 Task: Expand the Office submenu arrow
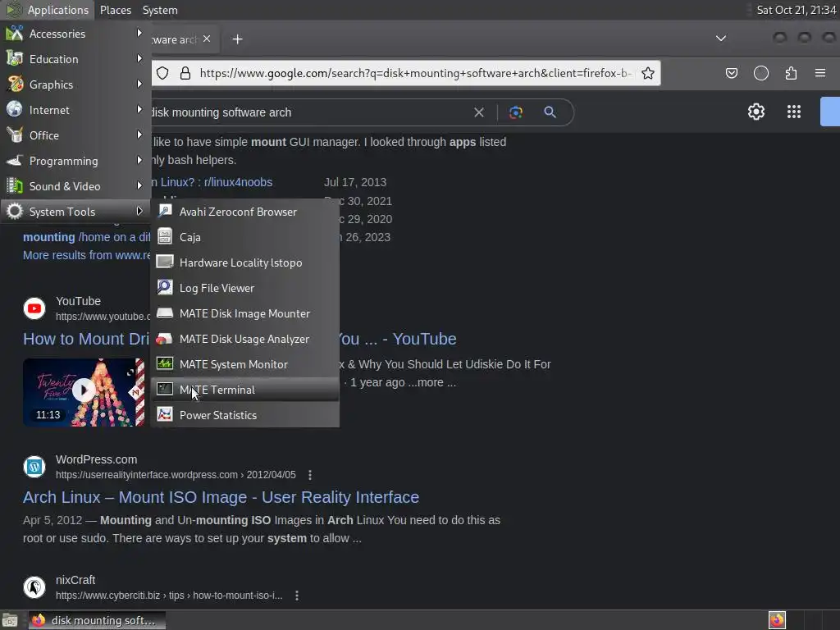click(x=139, y=135)
